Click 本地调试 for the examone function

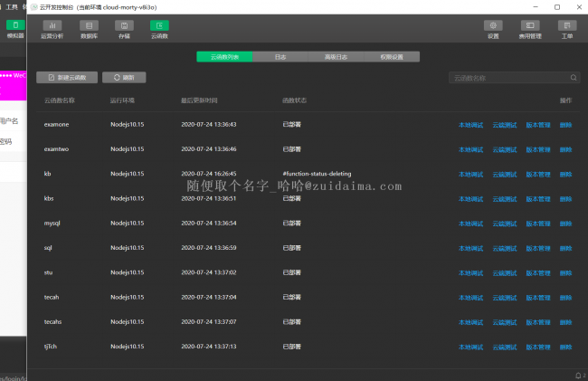tap(471, 124)
